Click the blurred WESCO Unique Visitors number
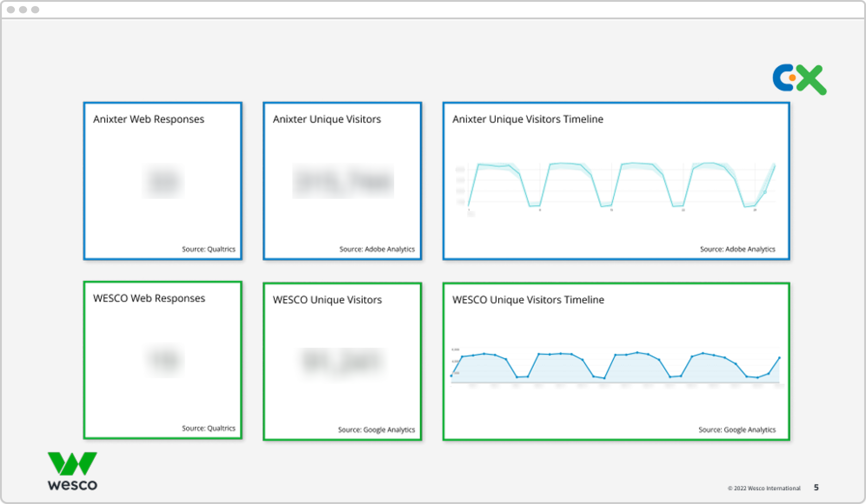Screen dimensions: 866x504 point(343,363)
